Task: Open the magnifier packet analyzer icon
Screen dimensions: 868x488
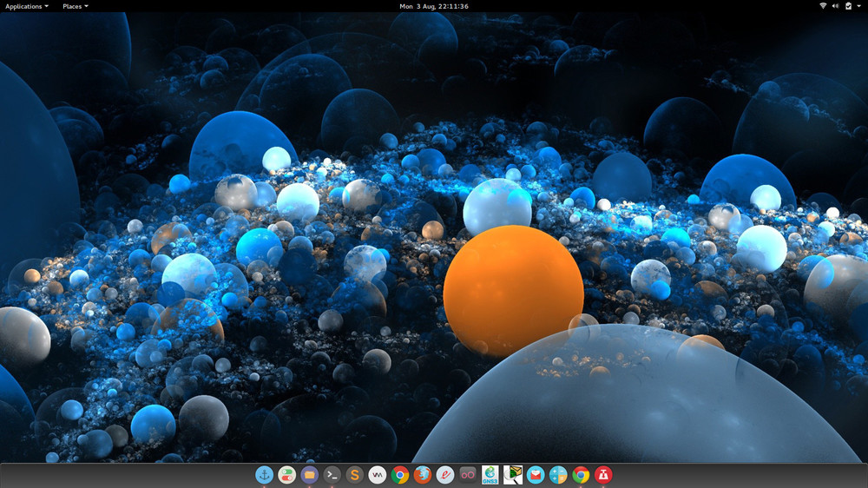Action: click(513, 475)
